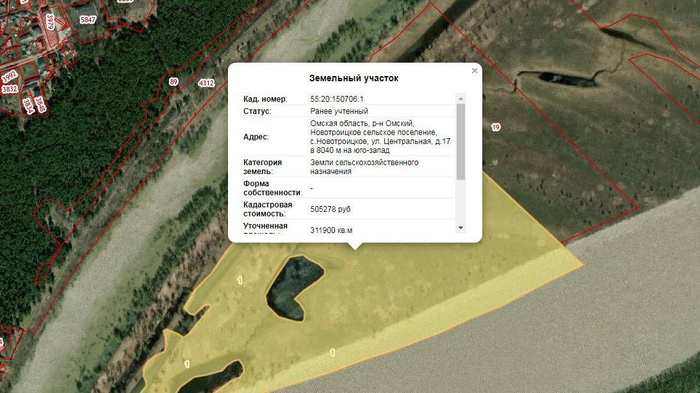The image size is (700, 393).
Task: Select parcel label 4312 on map
Action: (206, 83)
